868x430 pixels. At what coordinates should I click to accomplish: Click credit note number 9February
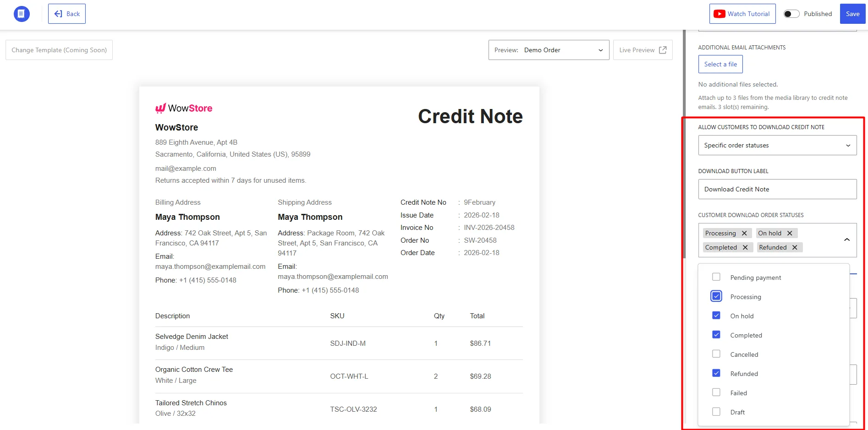(x=479, y=202)
